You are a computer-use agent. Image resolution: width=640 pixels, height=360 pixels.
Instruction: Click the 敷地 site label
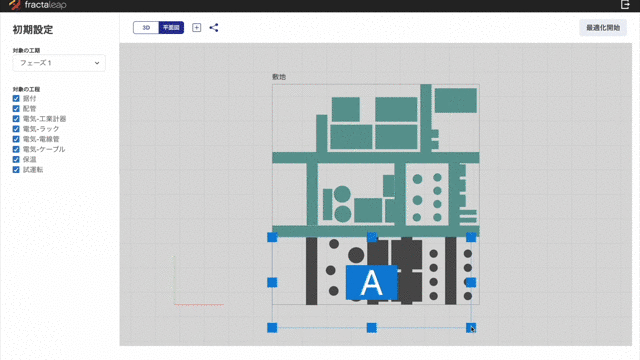(x=279, y=77)
